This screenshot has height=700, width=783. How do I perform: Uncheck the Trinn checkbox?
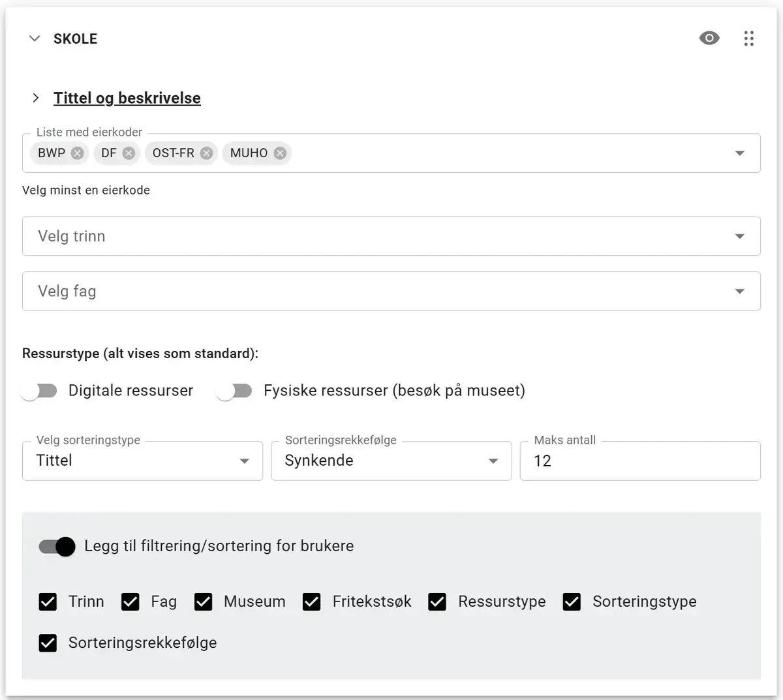tap(48, 601)
